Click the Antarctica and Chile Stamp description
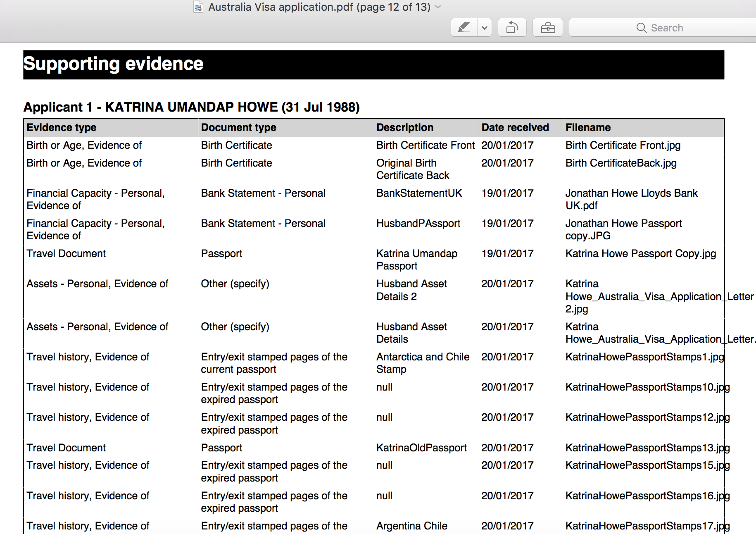The image size is (756, 534). click(423, 363)
